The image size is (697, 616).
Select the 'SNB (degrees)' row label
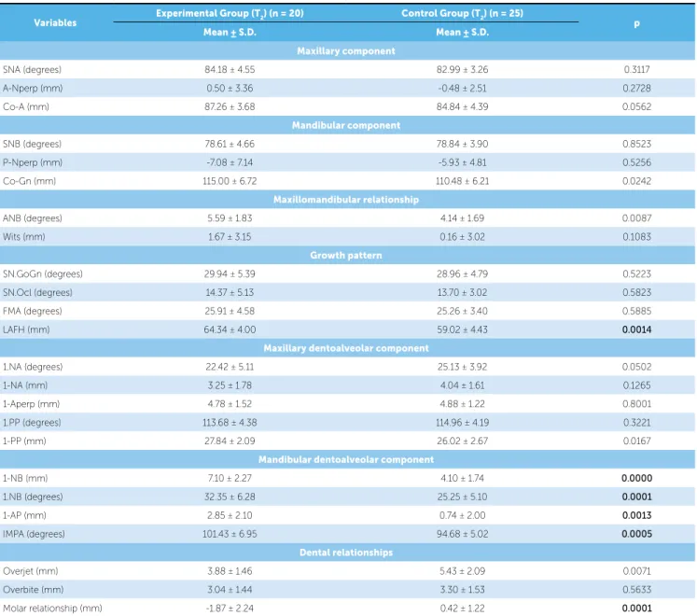pos(32,144)
